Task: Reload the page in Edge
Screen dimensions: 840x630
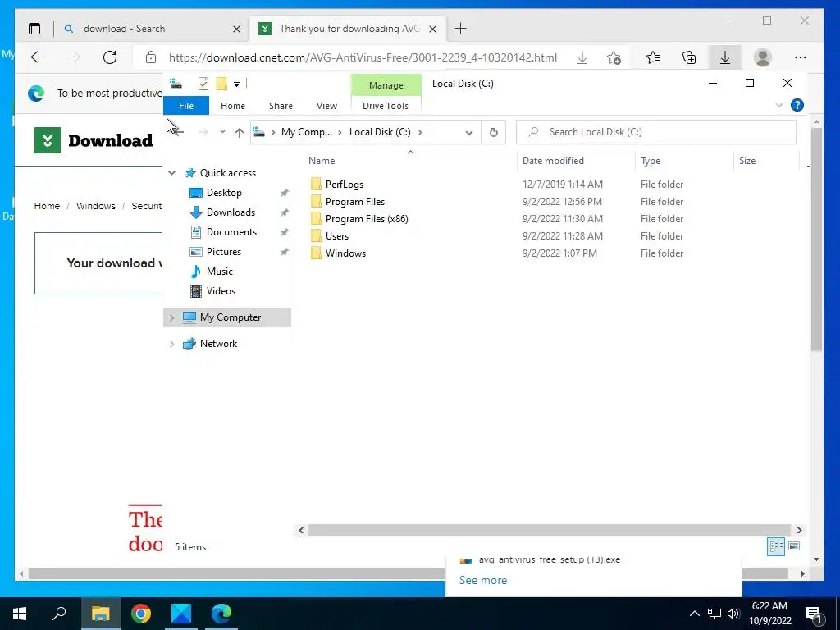Action: 110,57
